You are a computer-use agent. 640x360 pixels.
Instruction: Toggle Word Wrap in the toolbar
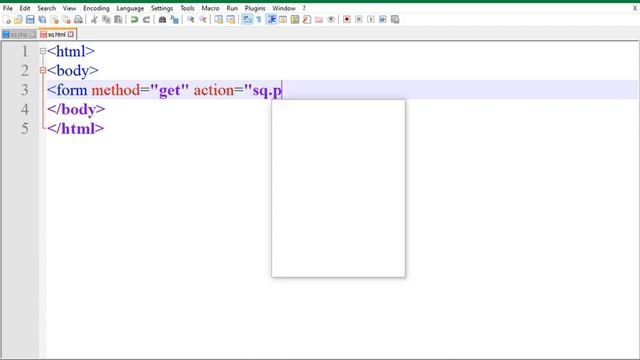[x=247, y=20]
